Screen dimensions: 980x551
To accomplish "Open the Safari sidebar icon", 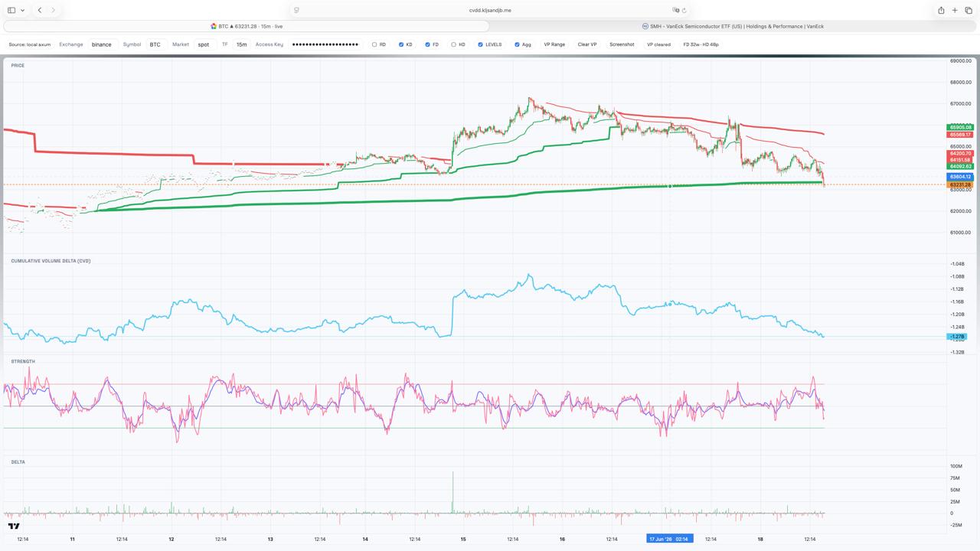I will (11, 10).
